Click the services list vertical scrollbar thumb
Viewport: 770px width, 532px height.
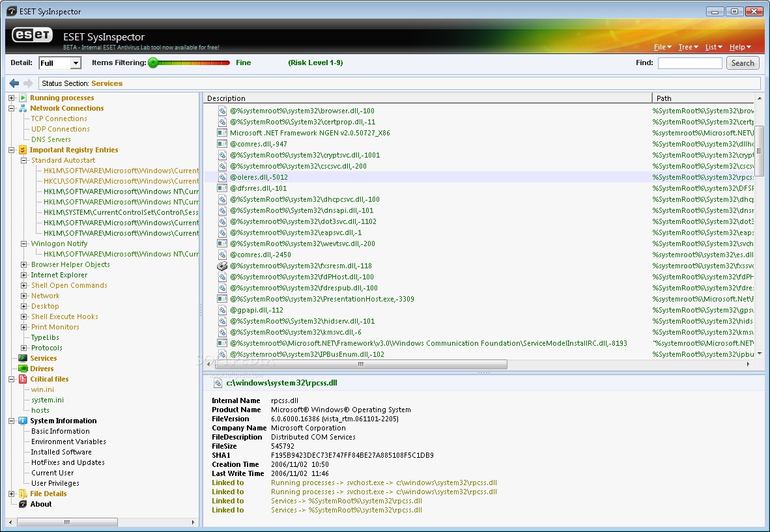coord(759,151)
